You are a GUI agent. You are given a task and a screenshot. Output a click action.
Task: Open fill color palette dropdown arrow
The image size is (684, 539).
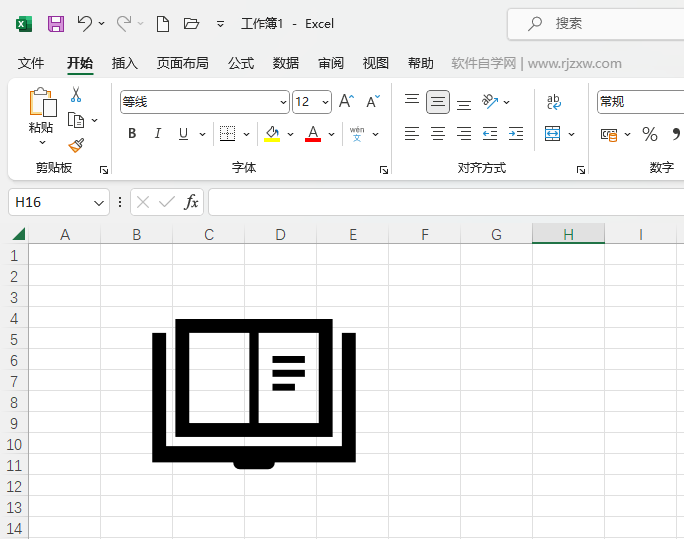(291, 134)
